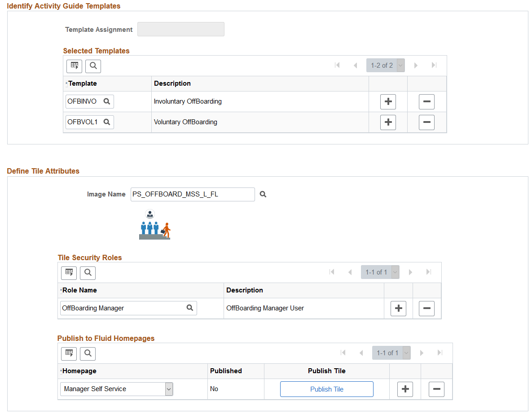Delete the Voluntary OffBoarding template row
532x414 pixels.
[x=426, y=122]
